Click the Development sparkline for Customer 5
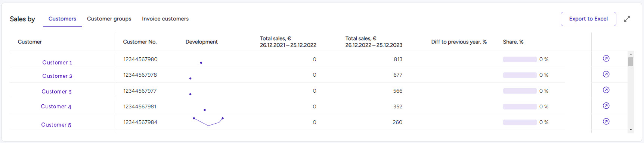Screen dimensions: 644x143 (208, 122)
